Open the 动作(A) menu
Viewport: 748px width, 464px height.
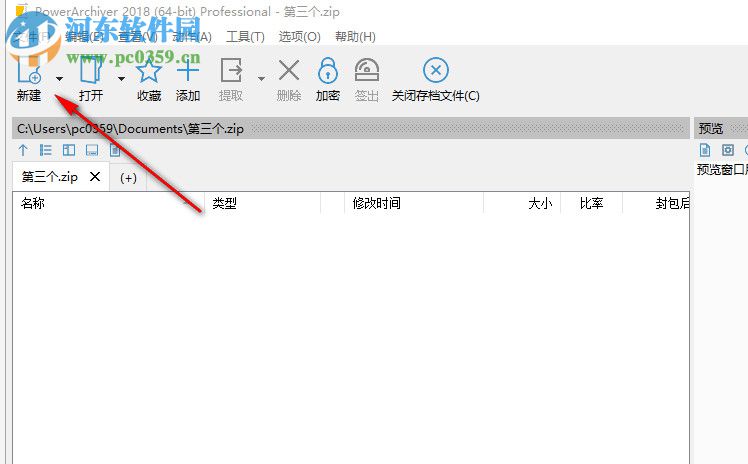192,37
